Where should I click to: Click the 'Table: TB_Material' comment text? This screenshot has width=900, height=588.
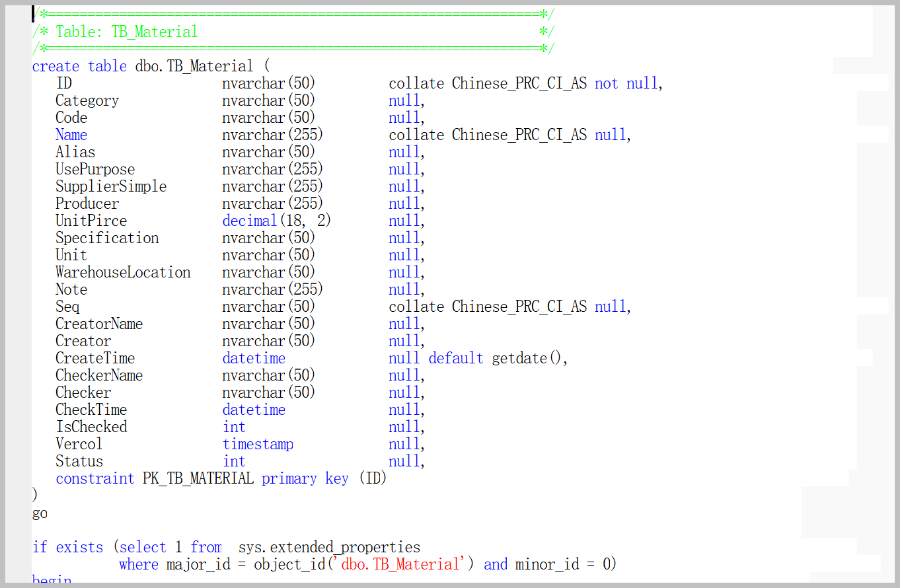click(x=127, y=32)
